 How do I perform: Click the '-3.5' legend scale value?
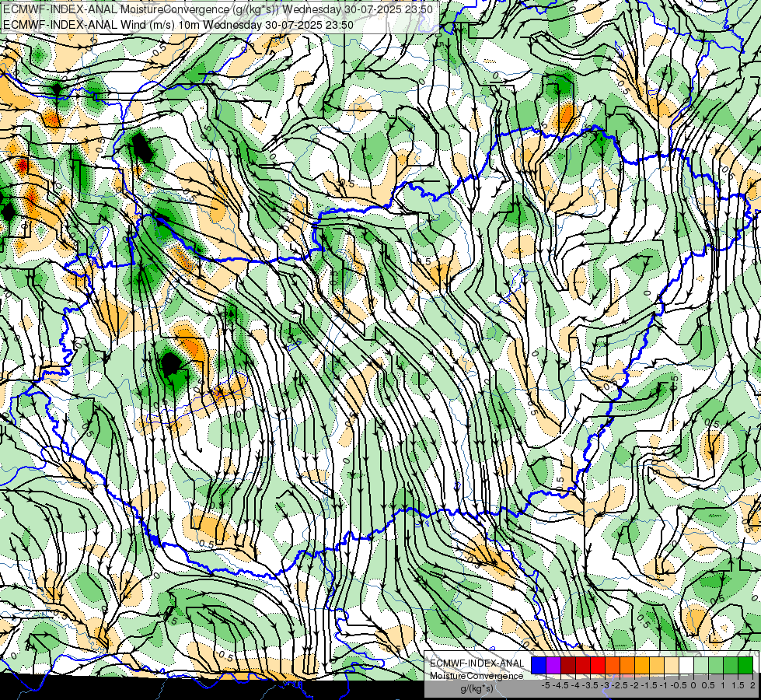pyautogui.click(x=590, y=685)
